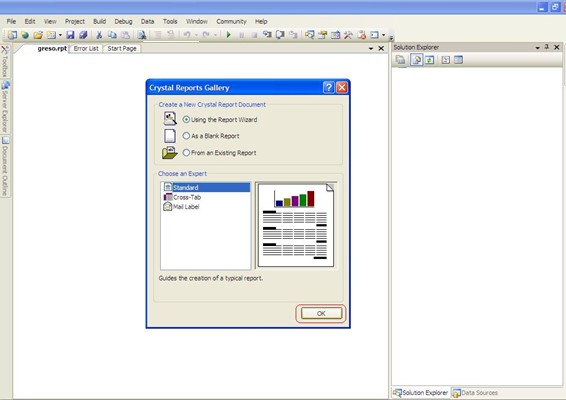Open the Document Outline side panel tab
The width and height of the screenshot is (566, 400).
[x=5, y=166]
